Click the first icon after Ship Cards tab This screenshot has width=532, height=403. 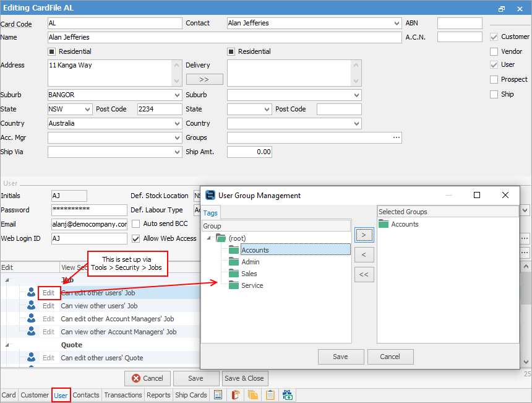(218, 395)
